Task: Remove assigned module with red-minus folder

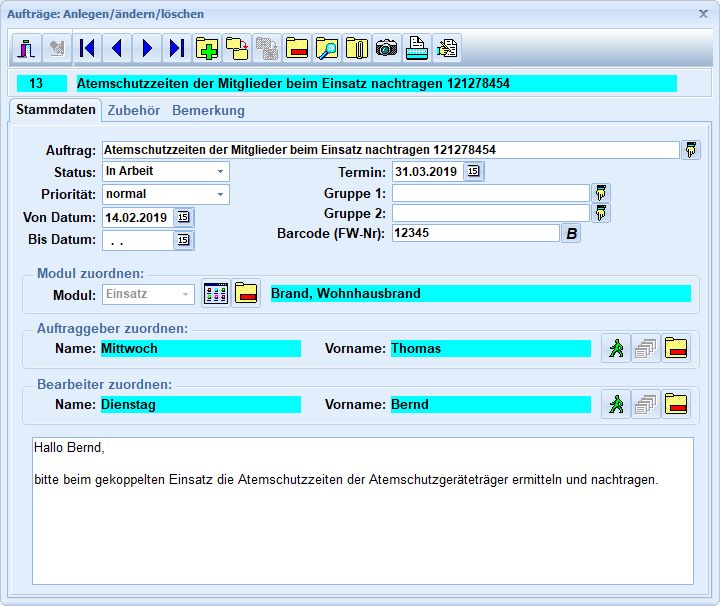Action: (x=246, y=293)
